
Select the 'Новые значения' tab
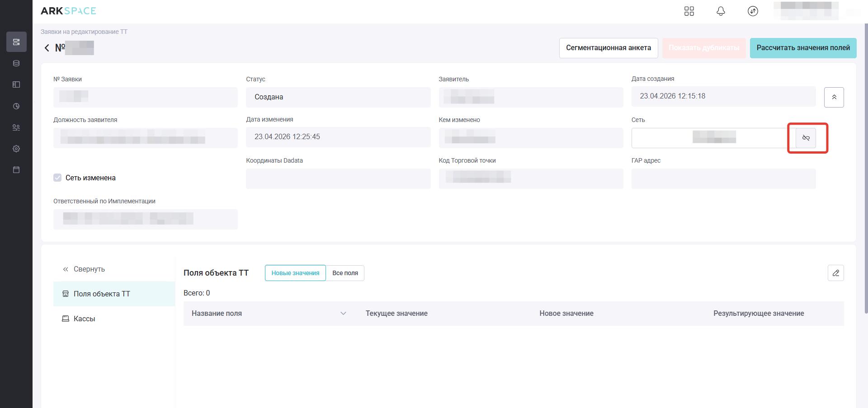(x=295, y=273)
